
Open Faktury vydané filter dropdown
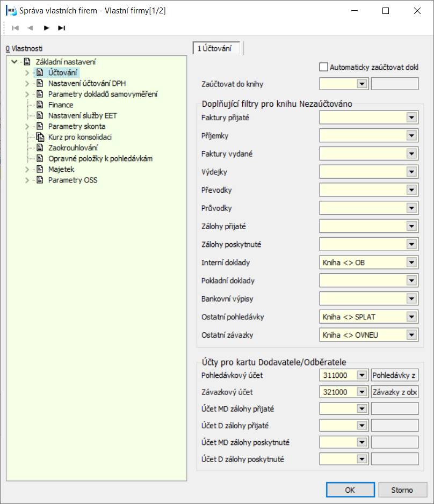411,154
